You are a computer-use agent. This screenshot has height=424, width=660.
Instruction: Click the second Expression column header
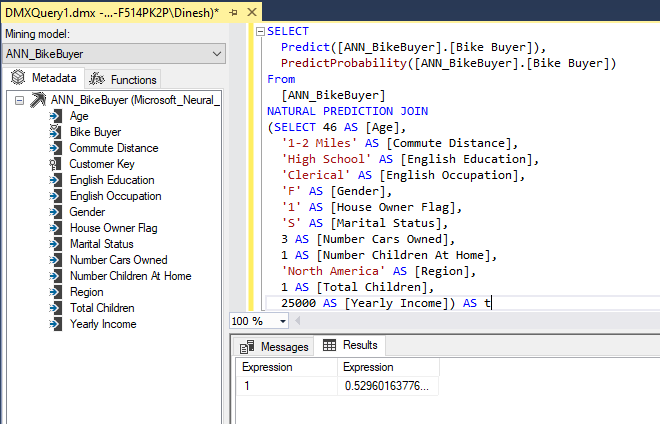click(x=388, y=367)
